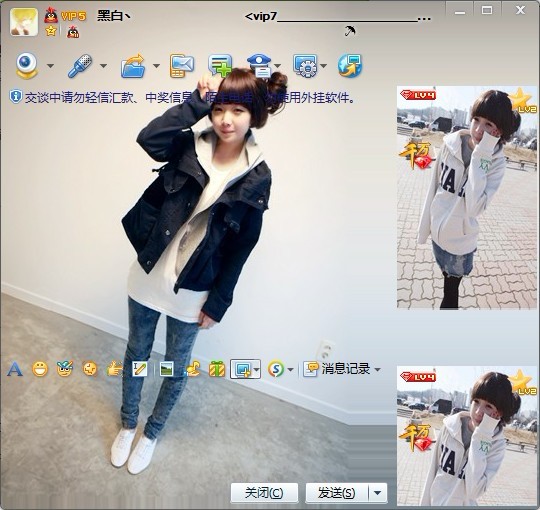The image size is (540, 510).
Task: Click the LV2 star badge on lower picture
Action: (x=523, y=382)
